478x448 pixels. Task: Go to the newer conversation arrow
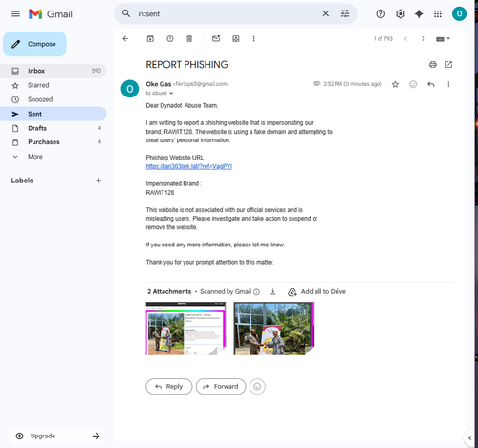coord(405,39)
